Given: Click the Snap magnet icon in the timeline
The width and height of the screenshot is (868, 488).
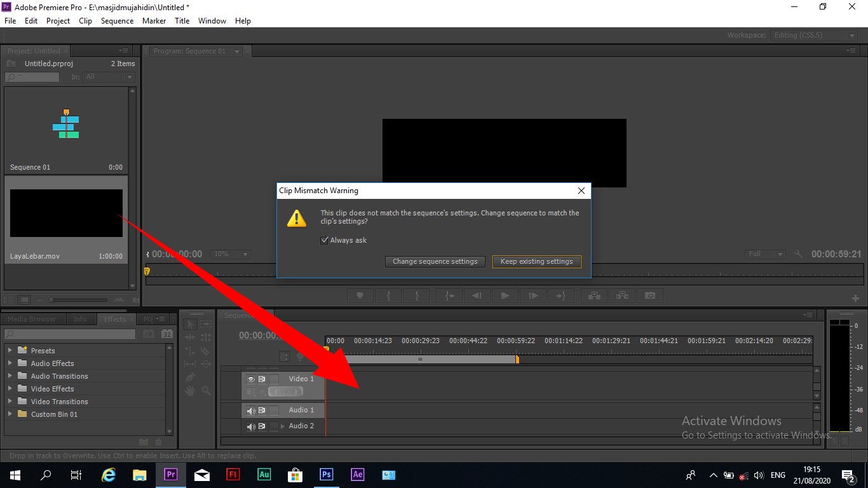Looking at the screenshot, I should pyautogui.click(x=285, y=356).
